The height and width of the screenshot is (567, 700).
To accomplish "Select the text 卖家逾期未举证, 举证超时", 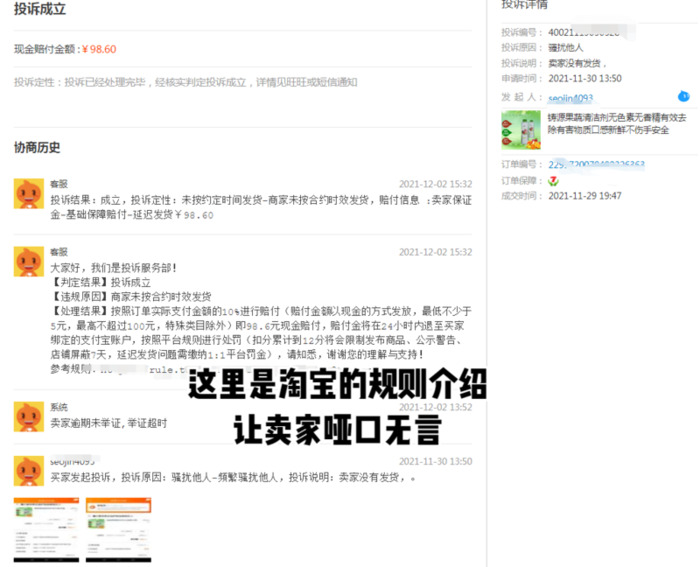I will click(108, 423).
